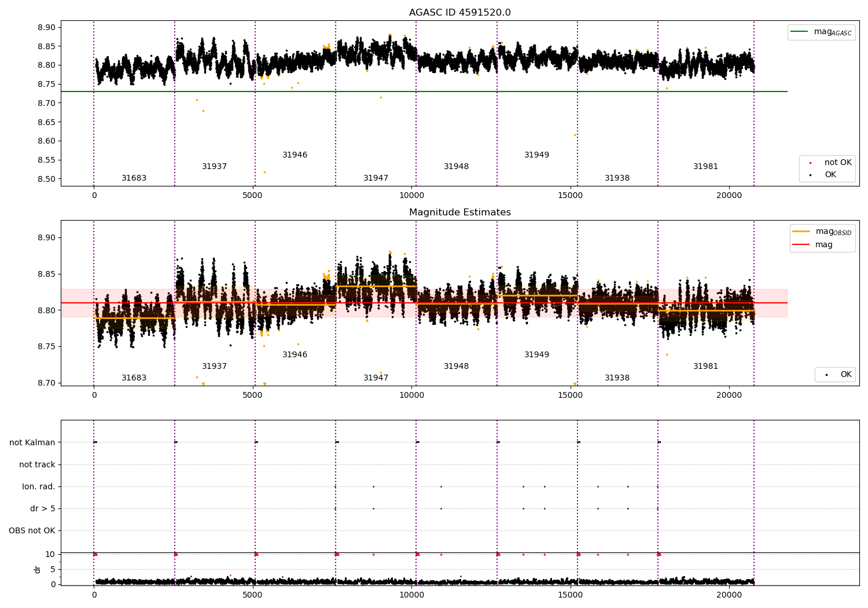The height and width of the screenshot is (608, 868).
Task: Click the 'OBS not OK' row label
Action: click(x=32, y=530)
